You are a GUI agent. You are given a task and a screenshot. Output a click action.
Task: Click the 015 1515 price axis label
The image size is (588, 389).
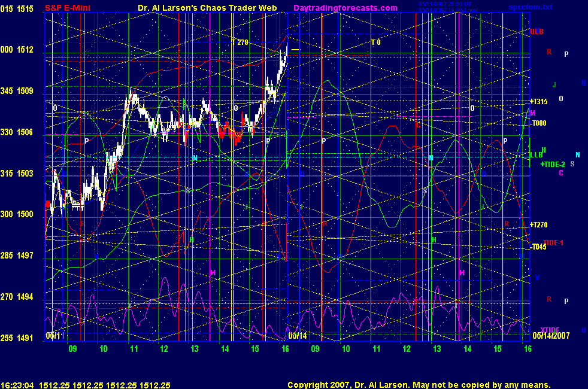[x=17, y=9]
